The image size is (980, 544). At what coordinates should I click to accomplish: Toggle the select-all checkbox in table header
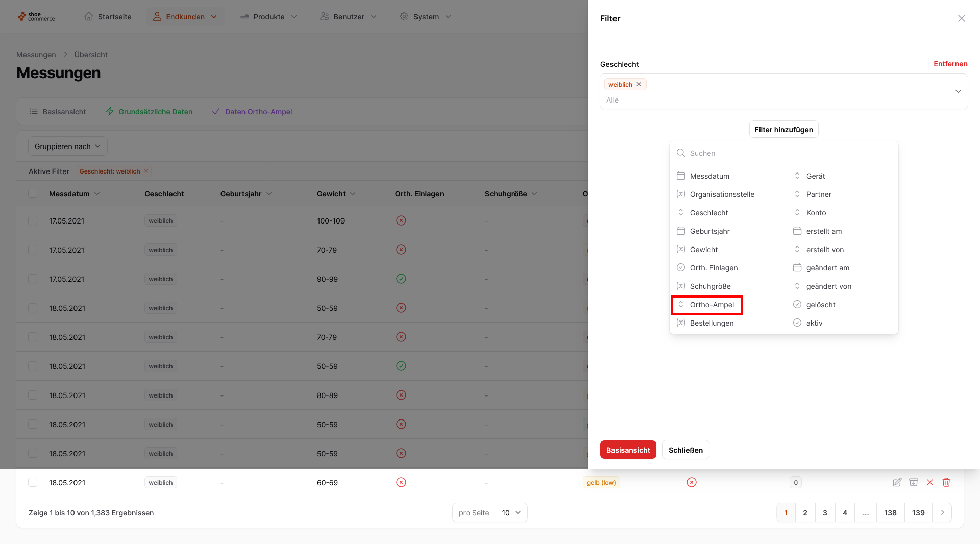(x=33, y=194)
